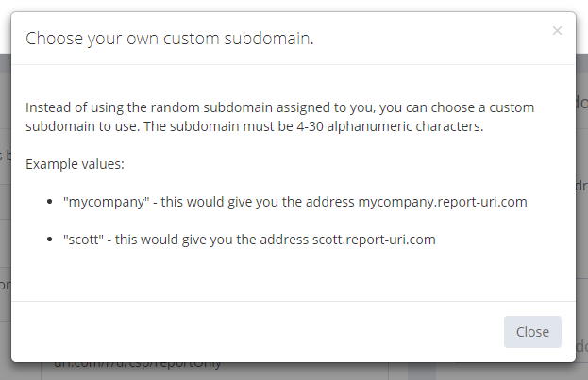Click the word "Instead" starting the paragraph
Image resolution: width=588 pixels, height=380 pixels.
[48, 107]
